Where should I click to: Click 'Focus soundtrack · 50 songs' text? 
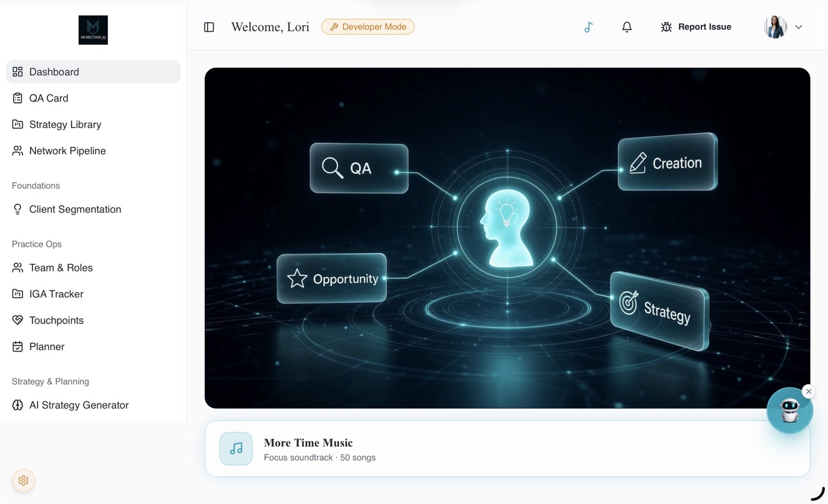(x=320, y=458)
